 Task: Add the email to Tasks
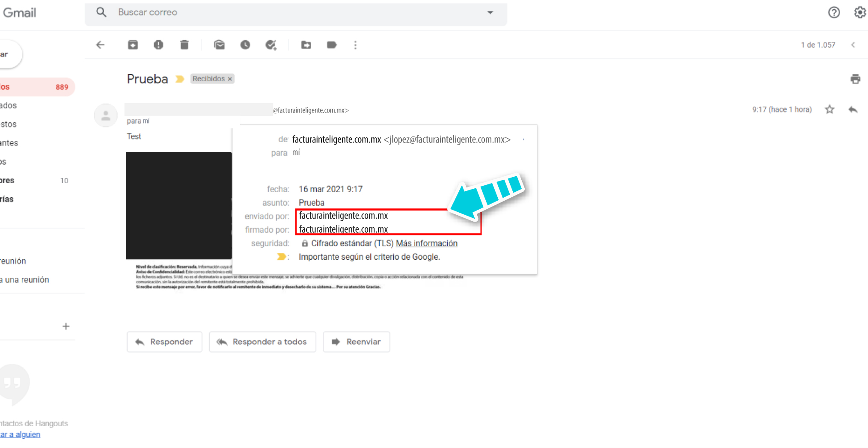[272, 45]
